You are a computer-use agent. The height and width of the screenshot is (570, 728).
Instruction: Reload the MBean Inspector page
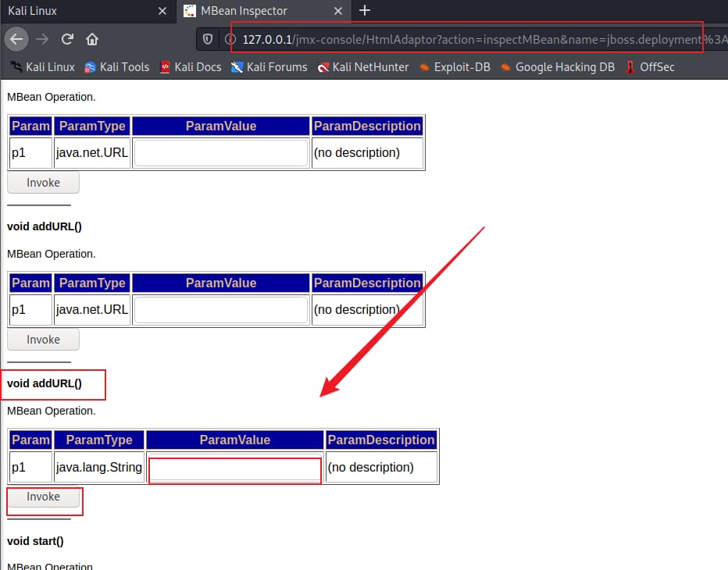tap(67, 40)
